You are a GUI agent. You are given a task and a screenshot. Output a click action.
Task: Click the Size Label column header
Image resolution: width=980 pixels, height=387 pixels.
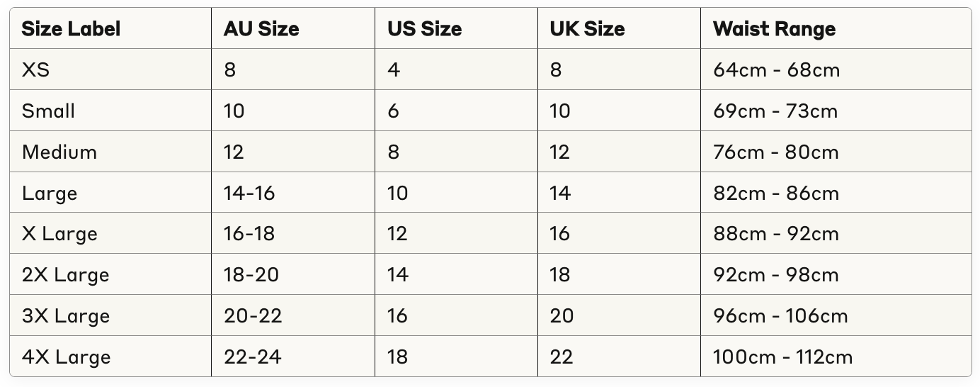tap(71, 29)
